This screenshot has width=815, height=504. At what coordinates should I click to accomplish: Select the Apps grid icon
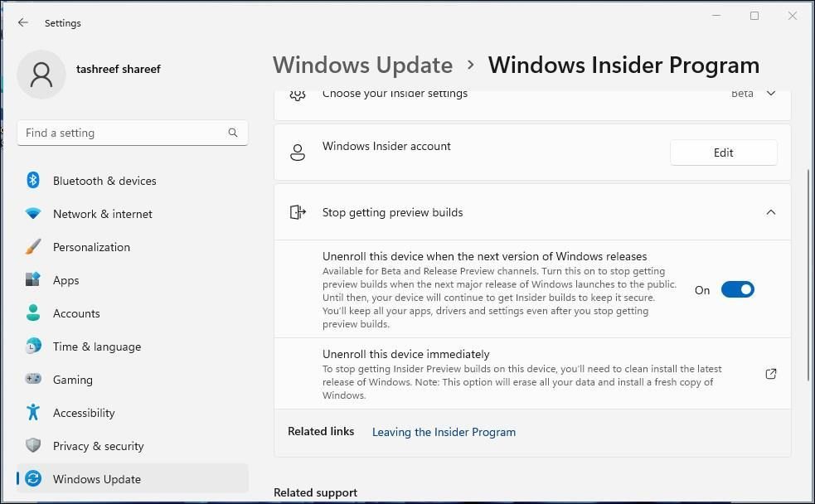(33, 280)
